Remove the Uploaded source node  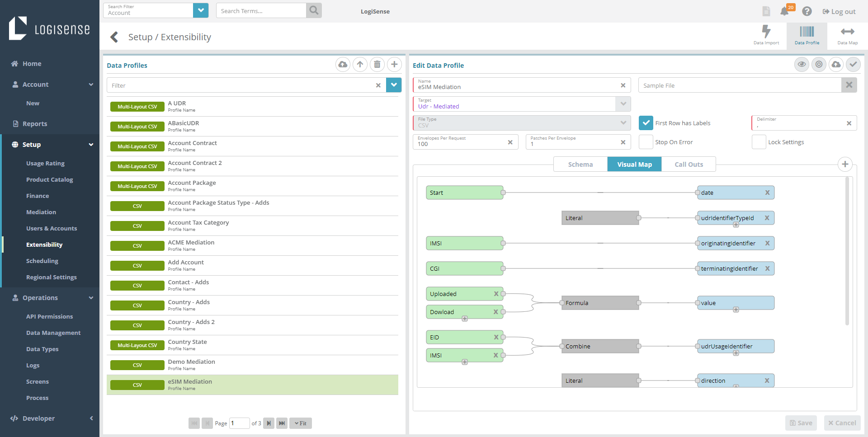pyautogui.click(x=496, y=294)
